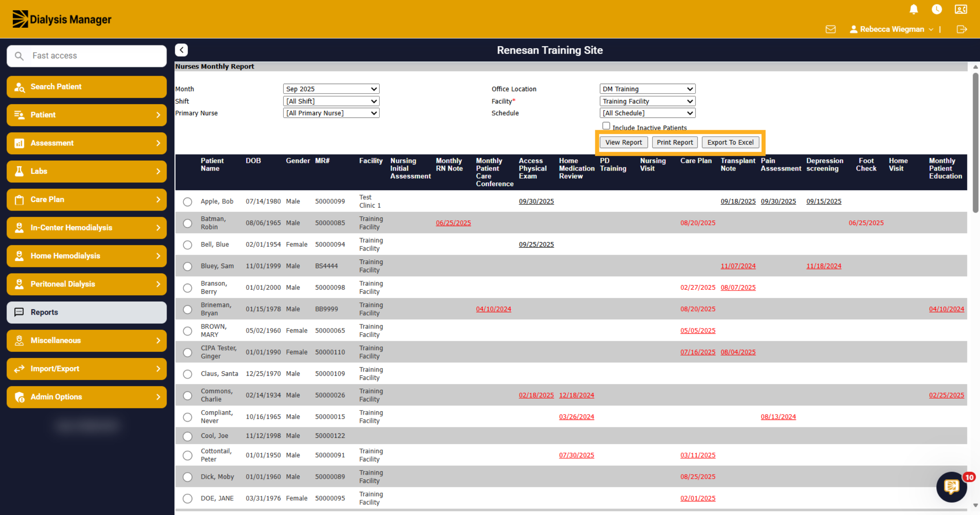Click the Export To Excel button
Viewport: 980px width, 515px height.
[731, 142]
